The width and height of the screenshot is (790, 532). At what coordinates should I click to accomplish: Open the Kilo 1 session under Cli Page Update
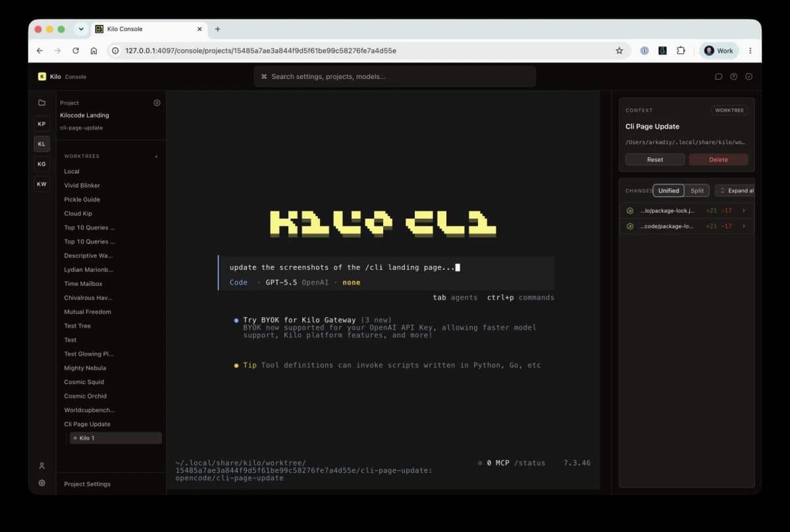(116, 438)
